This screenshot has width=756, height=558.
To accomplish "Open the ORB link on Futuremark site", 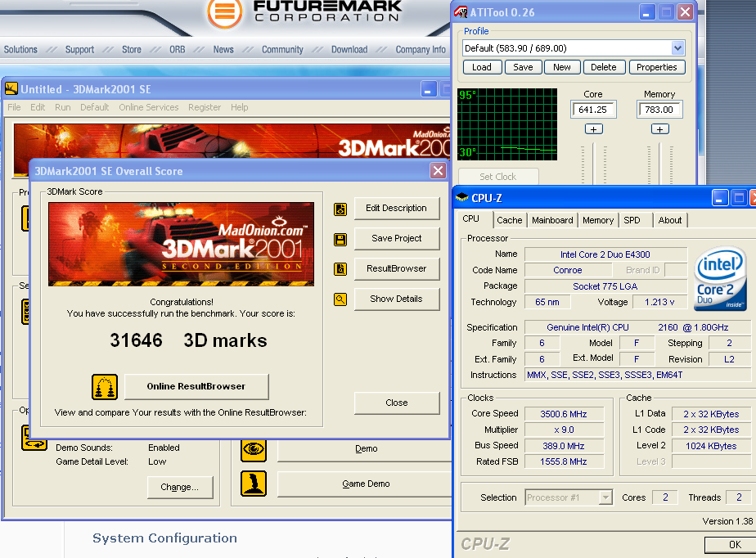I will click(x=177, y=49).
